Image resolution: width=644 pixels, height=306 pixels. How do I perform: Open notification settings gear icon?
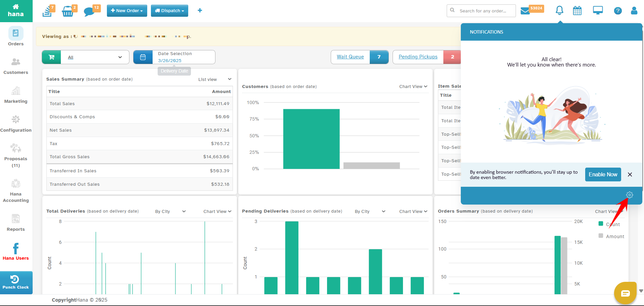point(630,195)
